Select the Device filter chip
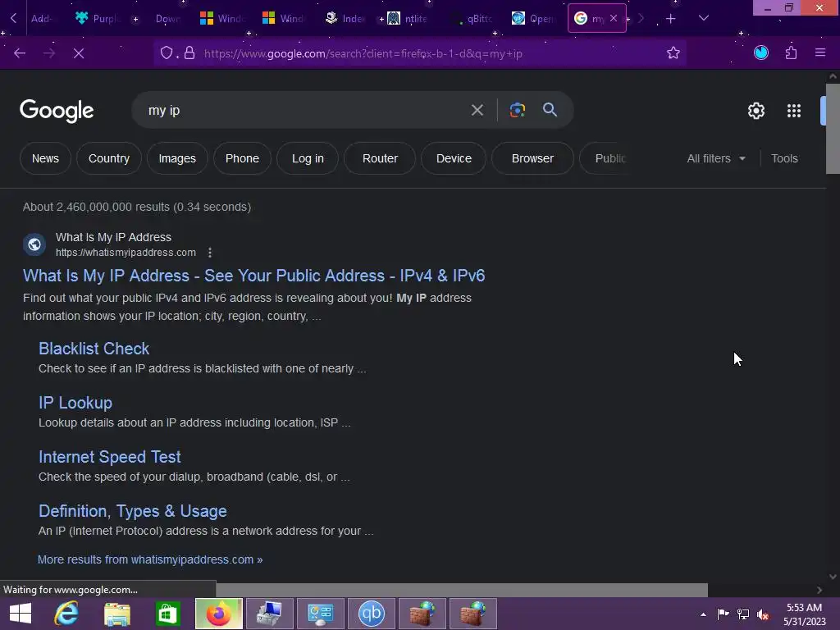The height and width of the screenshot is (630, 840). tap(454, 158)
